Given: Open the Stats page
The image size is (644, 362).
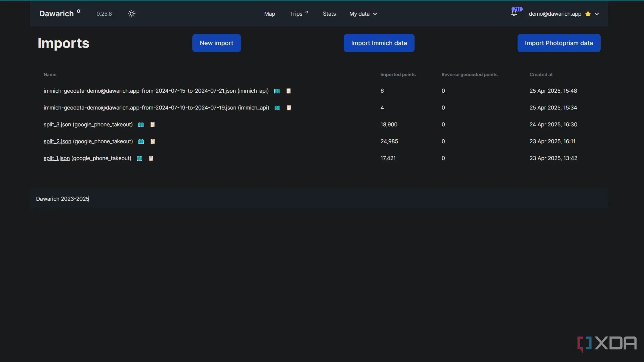Looking at the screenshot, I should 329,14.
